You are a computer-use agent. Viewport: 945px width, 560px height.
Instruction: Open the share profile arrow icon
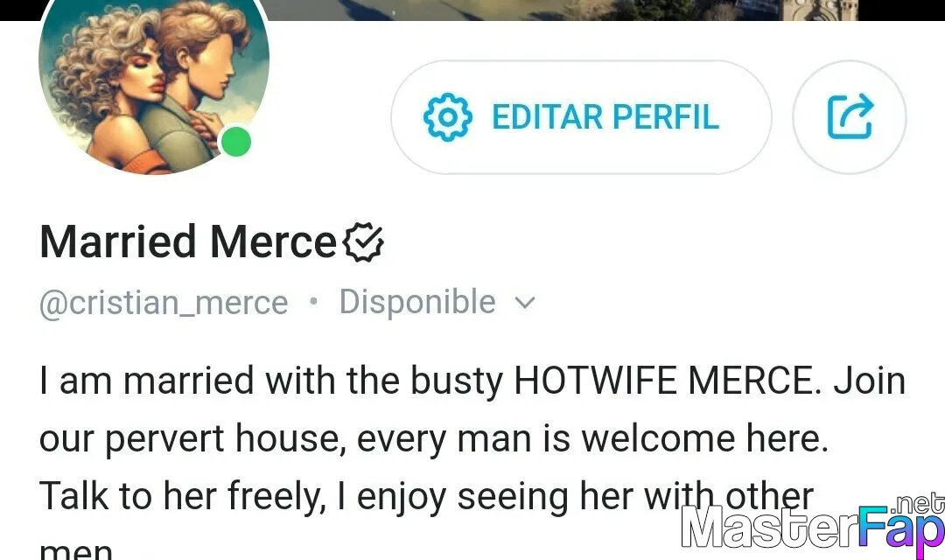pyautogui.click(x=849, y=117)
